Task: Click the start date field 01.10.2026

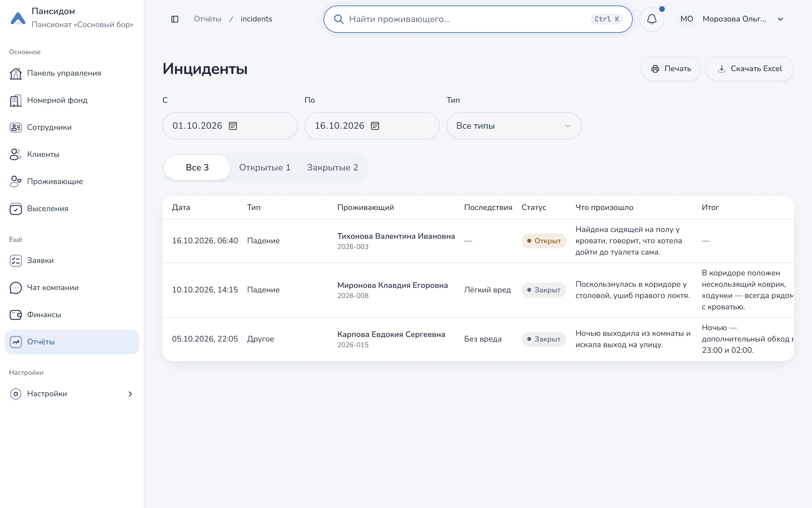Action: pos(230,126)
